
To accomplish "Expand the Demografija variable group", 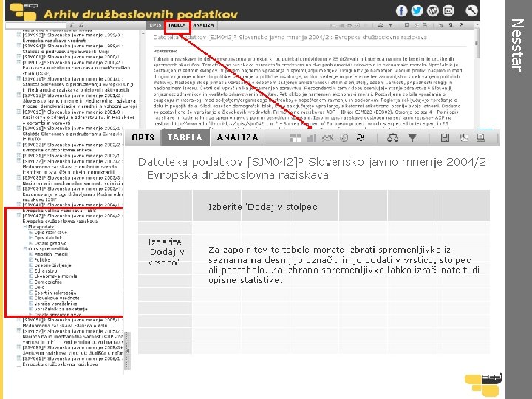I will click(x=30, y=282).
